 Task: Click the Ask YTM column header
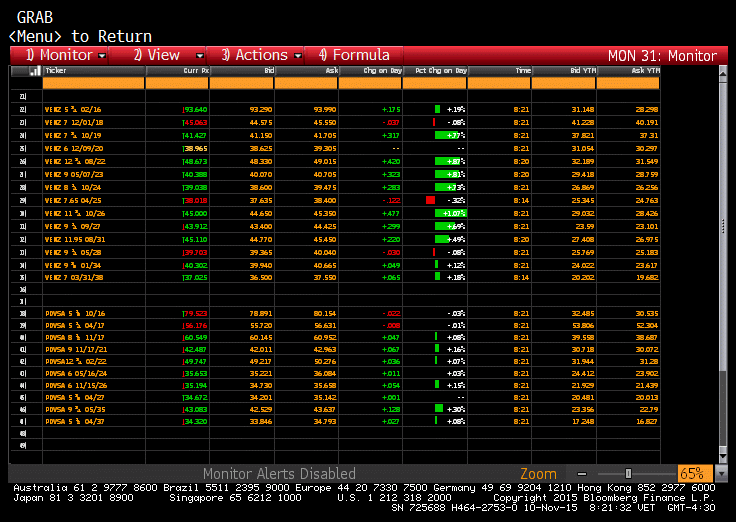click(x=628, y=71)
